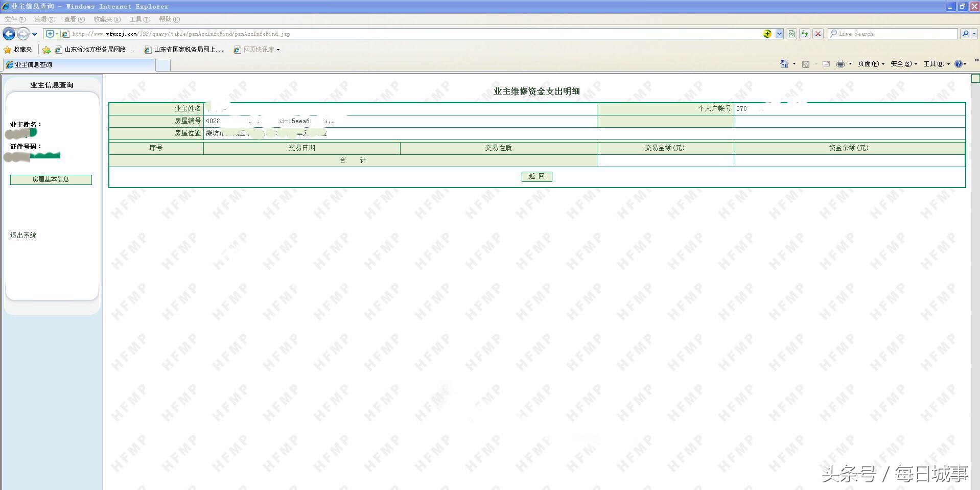Click the 退出系统 link
Viewport: 980px width, 490px height.
[24, 235]
